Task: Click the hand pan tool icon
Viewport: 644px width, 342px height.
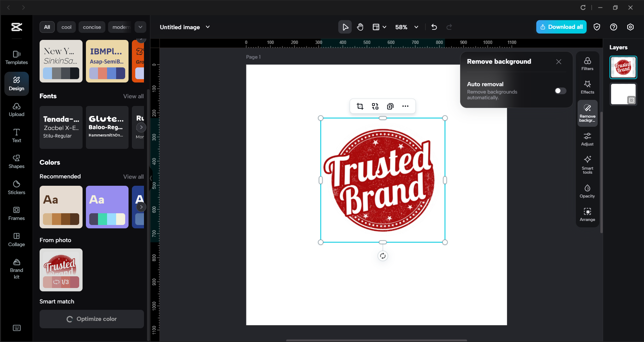Action: coord(360,27)
